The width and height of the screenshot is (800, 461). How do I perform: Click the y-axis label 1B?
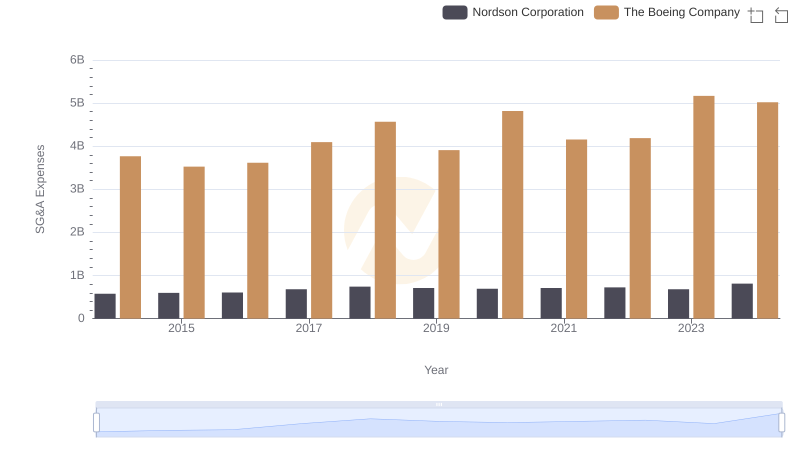[x=77, y=275]
